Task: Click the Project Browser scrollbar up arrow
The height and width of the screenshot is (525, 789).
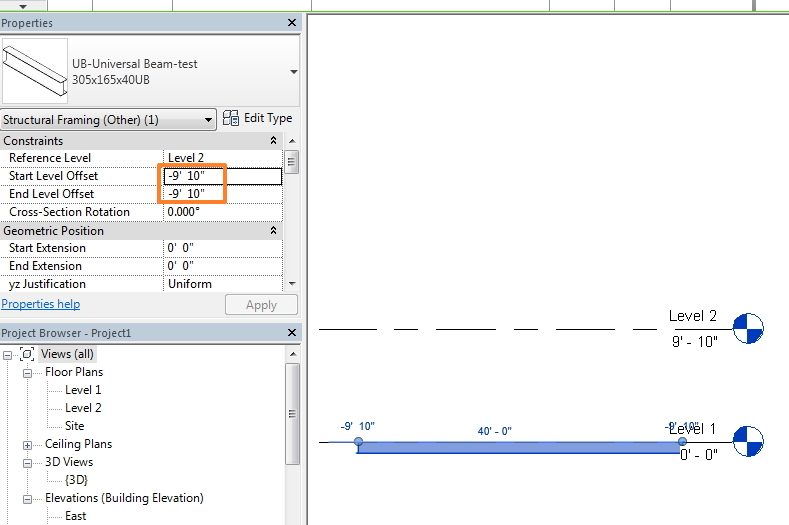Action: (292, 354)
